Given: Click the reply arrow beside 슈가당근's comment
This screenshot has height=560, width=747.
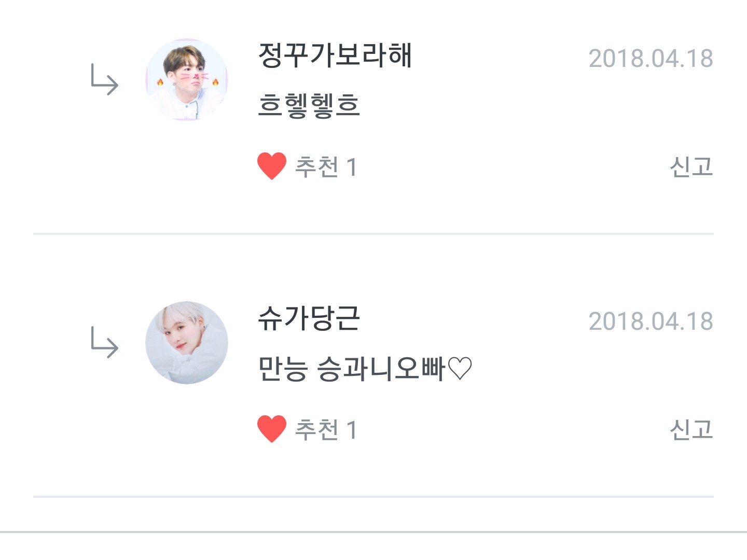Looking at the screenshot, I should coord(105,342).
